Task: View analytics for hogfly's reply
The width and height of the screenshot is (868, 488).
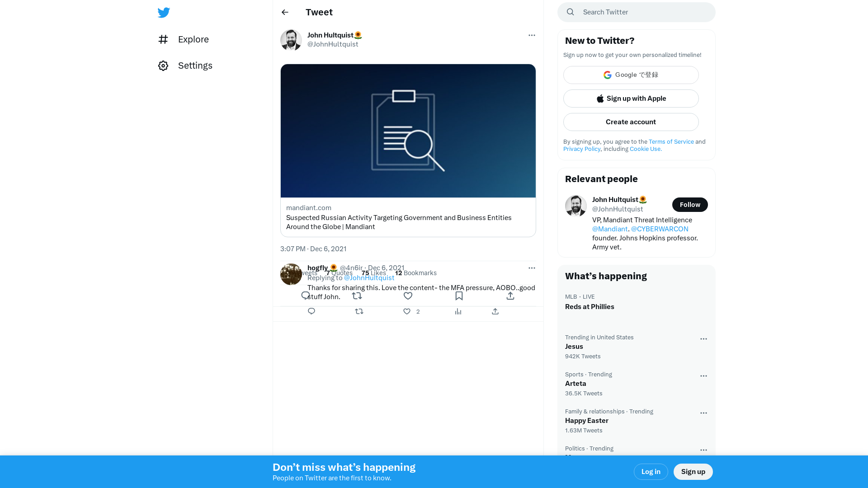Action: (x=458, y=311)
